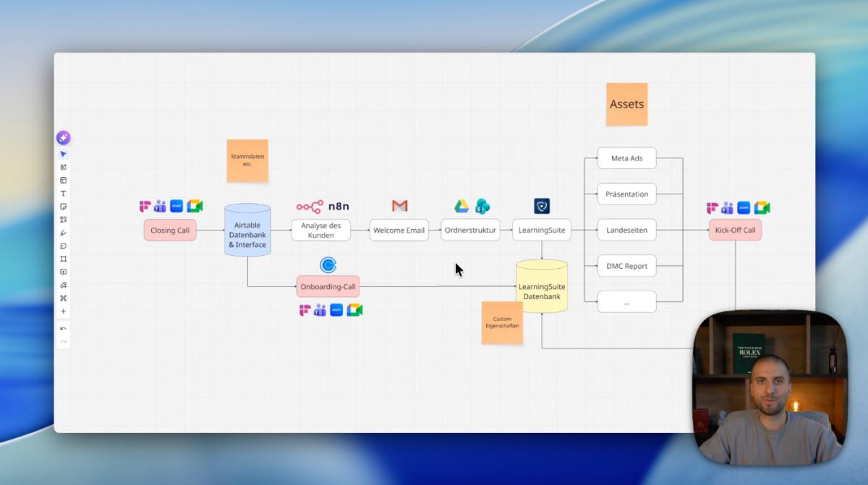Screen dimensions: 868x485
Task: Click the Redo arrow
Action: (63, 341)
